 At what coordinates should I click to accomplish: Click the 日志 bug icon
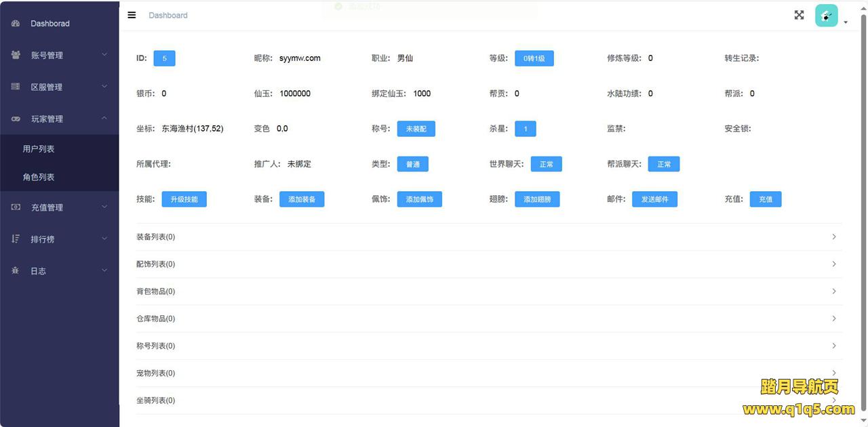[x=16, y=270]
